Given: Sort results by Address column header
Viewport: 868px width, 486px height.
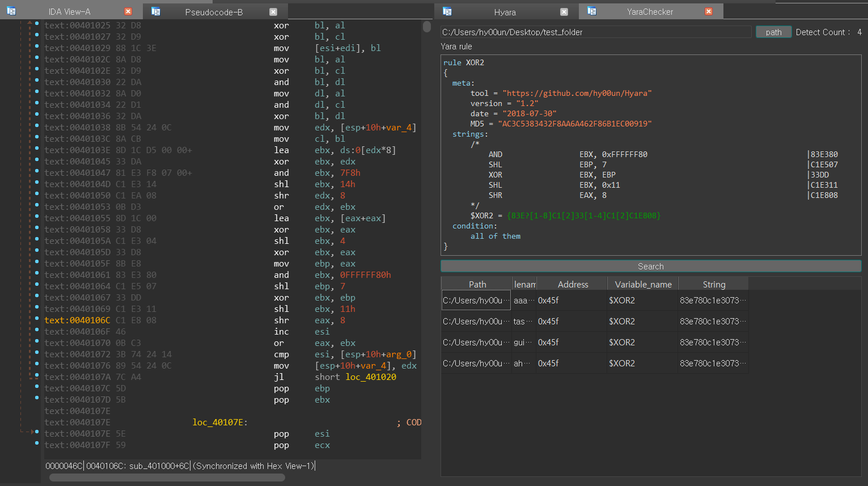Looking at the screenshot, I should coord(573,284).
